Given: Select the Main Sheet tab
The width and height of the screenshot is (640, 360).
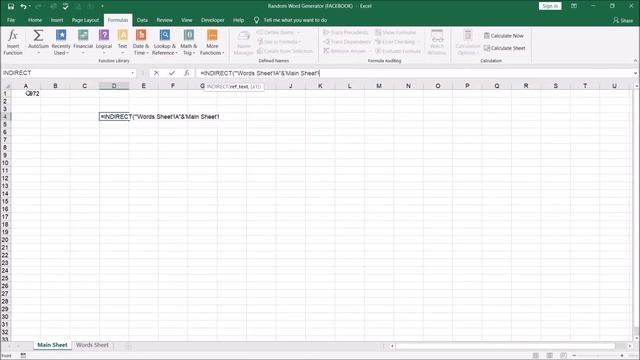Looking at the screenshot, I should [52, 345].
